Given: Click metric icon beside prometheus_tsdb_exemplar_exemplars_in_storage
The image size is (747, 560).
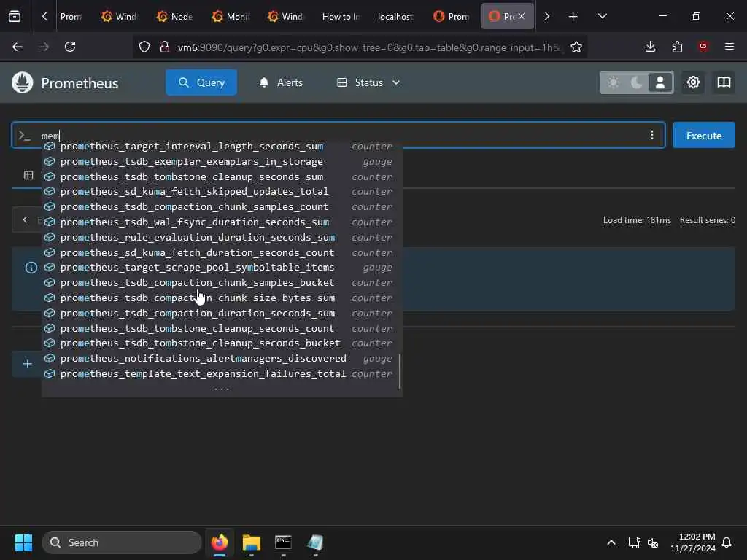Looking at the screenshot, I should [x=50, y=161].
